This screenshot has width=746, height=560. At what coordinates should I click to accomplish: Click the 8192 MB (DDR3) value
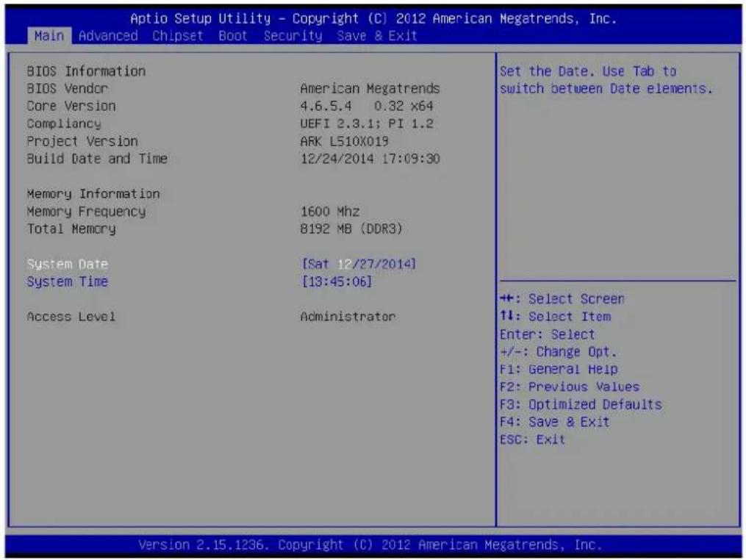click(351, 229)
